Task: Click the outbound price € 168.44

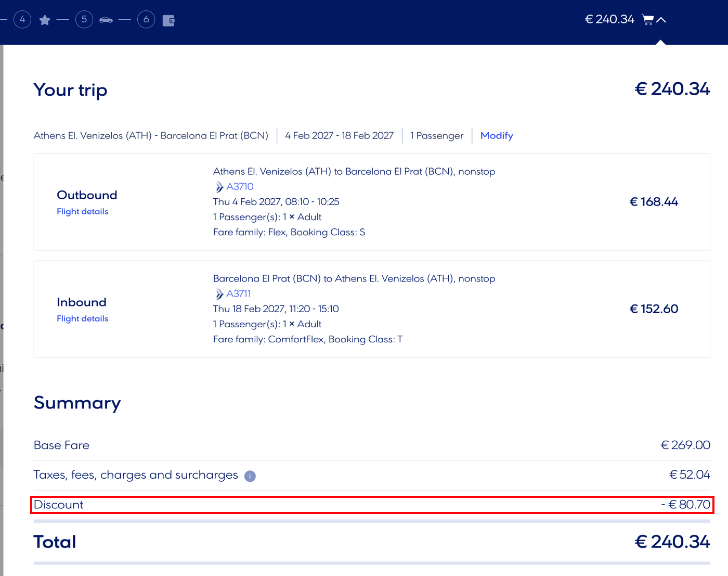Action: 654,201
